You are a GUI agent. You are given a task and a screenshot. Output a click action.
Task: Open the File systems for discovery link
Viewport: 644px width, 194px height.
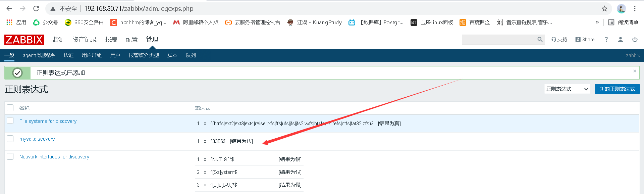pyautogui.click(x=48, y=121)
